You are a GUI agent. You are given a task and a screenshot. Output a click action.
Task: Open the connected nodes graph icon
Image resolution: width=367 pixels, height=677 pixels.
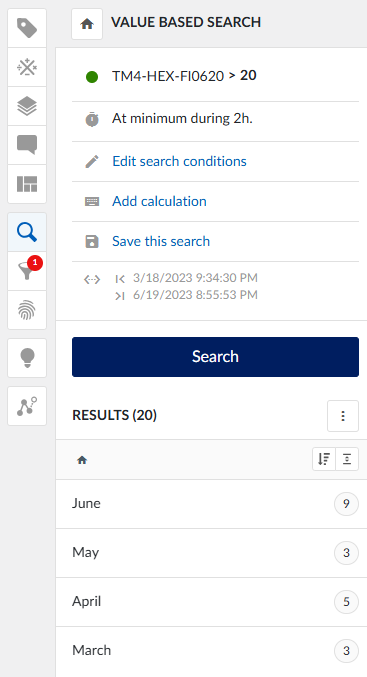[27, 406]
